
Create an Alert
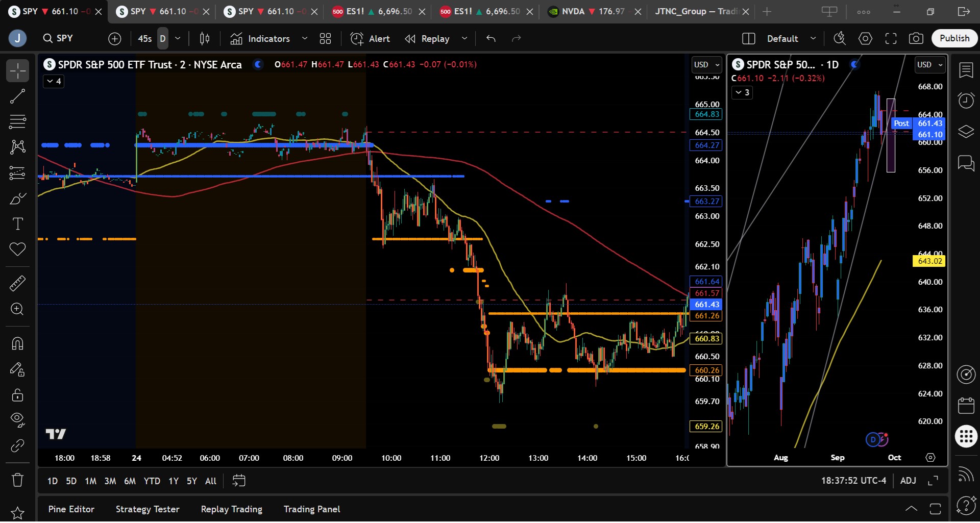pos(370,39)
